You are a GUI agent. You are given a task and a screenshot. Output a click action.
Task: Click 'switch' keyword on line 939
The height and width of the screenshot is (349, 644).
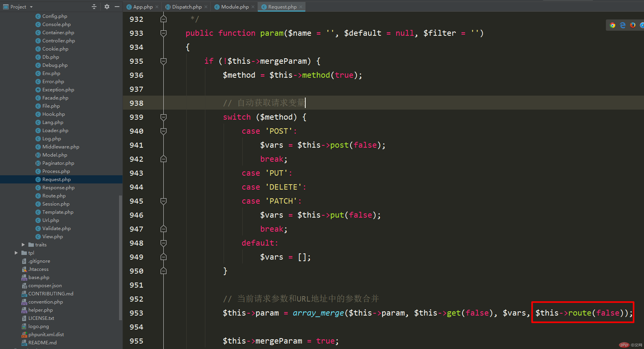pos(237,117)
